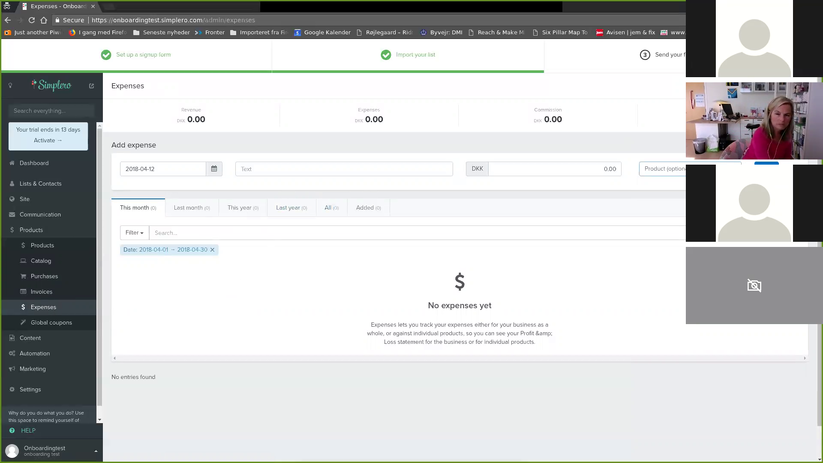Screen dimensions: 823x463
Task: Go to browser home icon
Action: click(x=44, y=20)
